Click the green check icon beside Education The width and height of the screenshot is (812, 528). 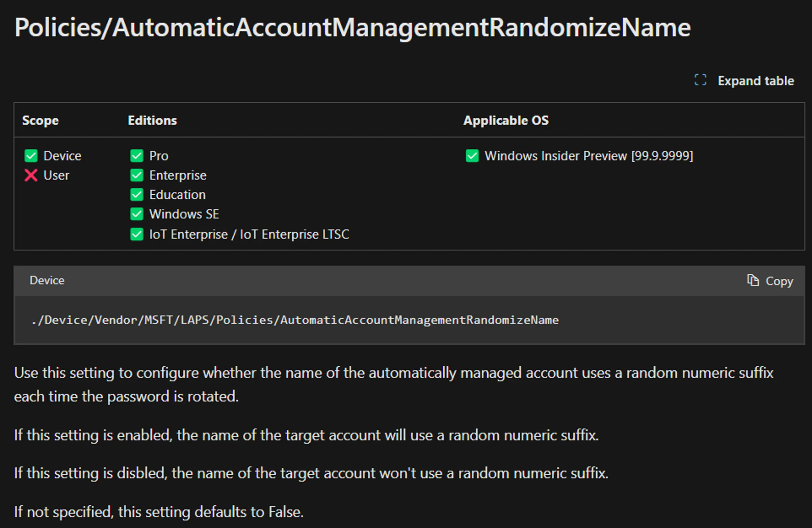[137, 195]
